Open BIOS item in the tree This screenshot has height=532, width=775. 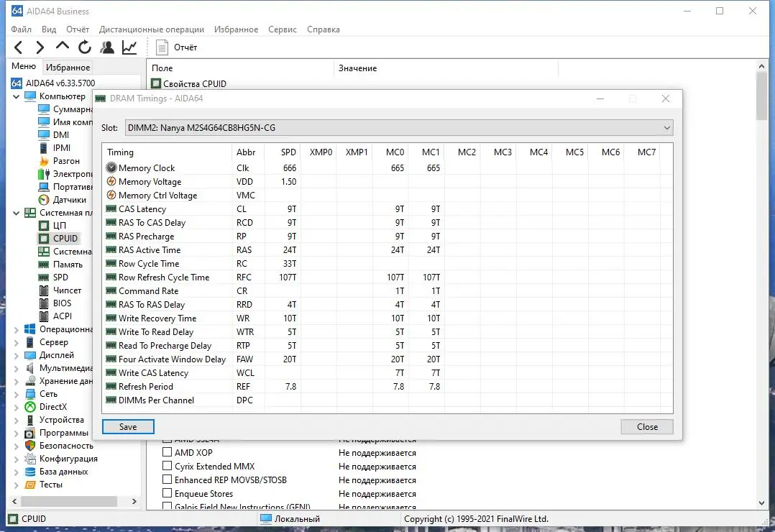[x=62, y=303]
